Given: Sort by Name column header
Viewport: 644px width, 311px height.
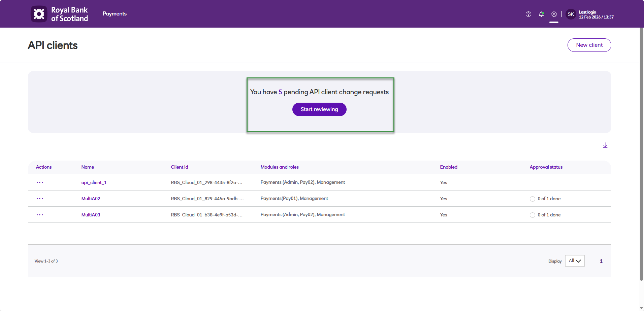Looking at the screenshot, I should click(88, 167).
